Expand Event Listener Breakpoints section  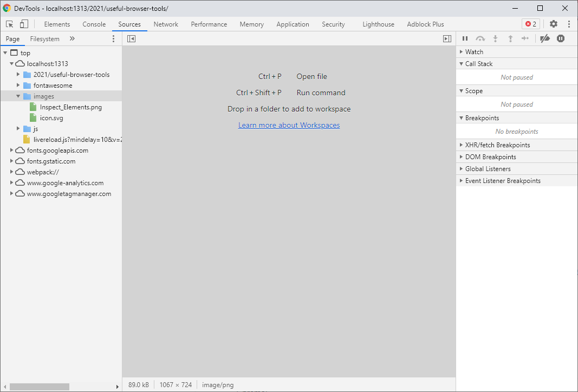(x=461, y=180)
